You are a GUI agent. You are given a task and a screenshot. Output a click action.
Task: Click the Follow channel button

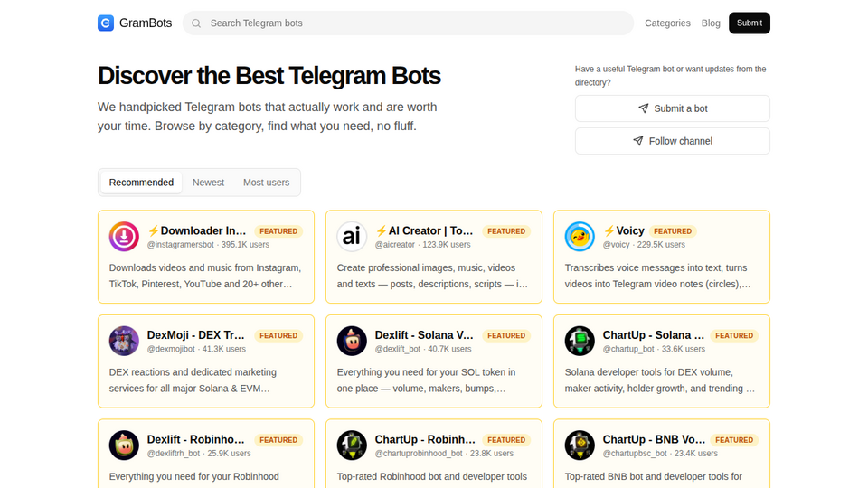(x=673, y=141)
